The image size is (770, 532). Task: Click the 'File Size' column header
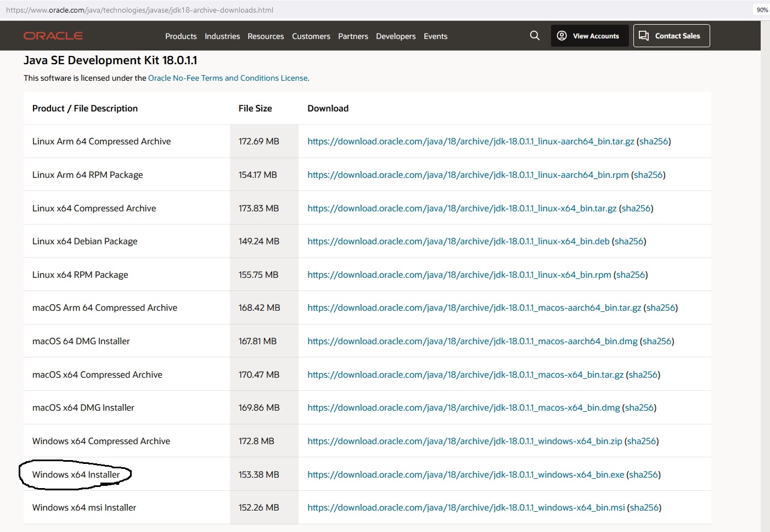coord(255,109)
